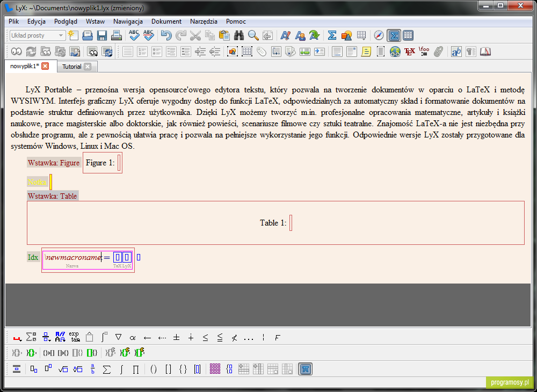Open the Wstaw menu

click(x=95, y=21)
